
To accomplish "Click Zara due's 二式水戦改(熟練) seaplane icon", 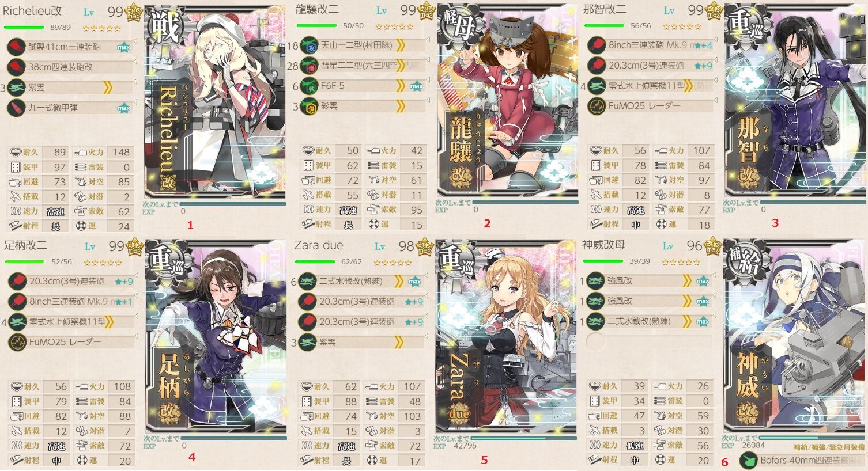I will pyautogui.click(x=308, y=281).
